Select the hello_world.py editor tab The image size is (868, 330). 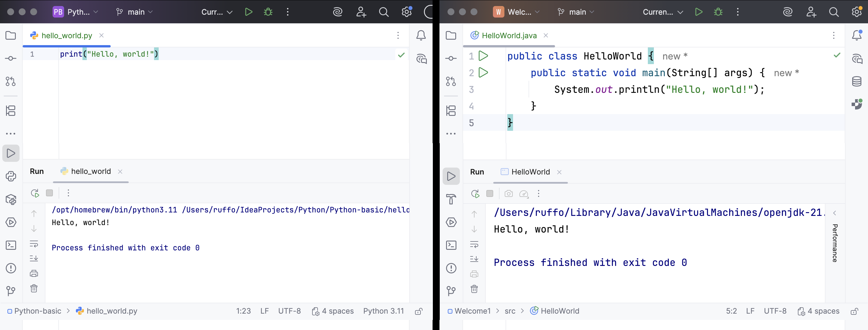[66, 35]
